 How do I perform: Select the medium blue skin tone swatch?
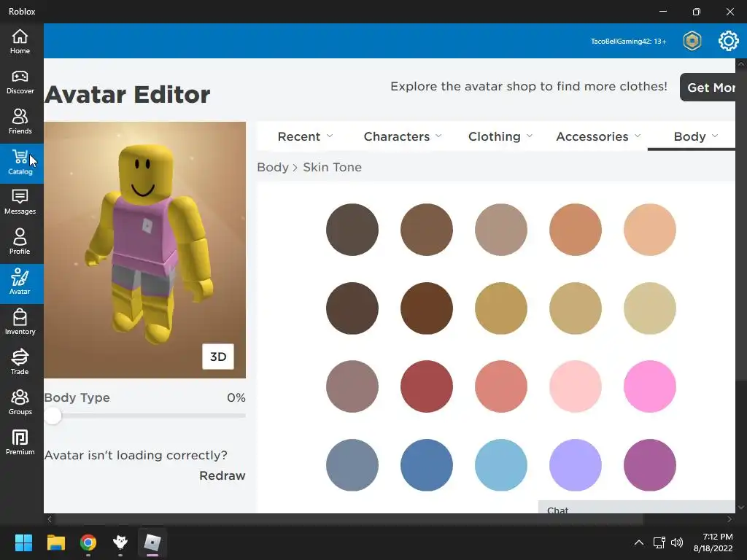click(426, 464)
